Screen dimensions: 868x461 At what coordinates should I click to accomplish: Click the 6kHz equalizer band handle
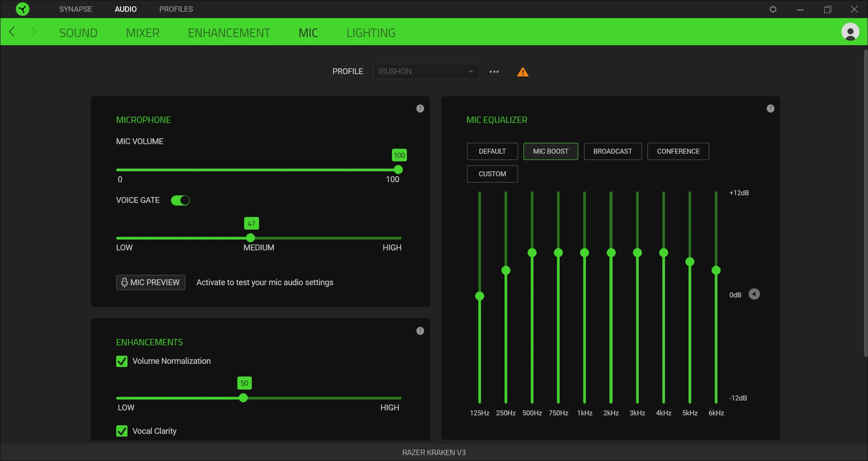tap(716, 270)
